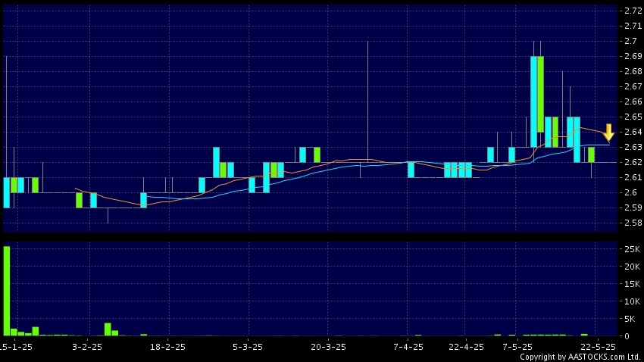The width and height of the screenshot is (644, 362).
Task: Click the 2.69 price axis label
Action: [633, 56]
